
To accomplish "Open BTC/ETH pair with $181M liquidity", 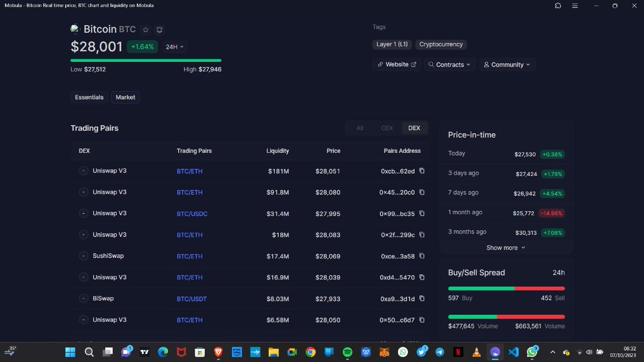I will click(189, 171).
